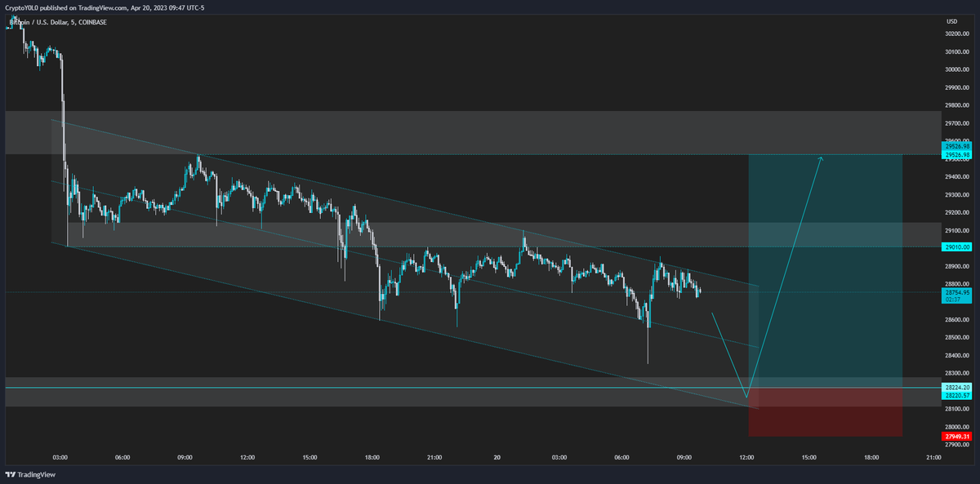Click the 28000.00 price axis label
The height and width of the screenshot is (484, 980).
coord(957,427)
